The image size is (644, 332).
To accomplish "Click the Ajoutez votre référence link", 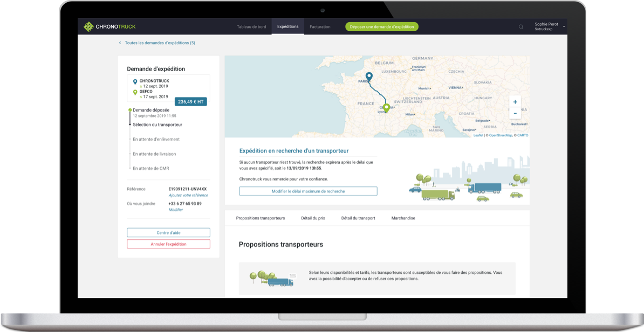I will [188, 195].
